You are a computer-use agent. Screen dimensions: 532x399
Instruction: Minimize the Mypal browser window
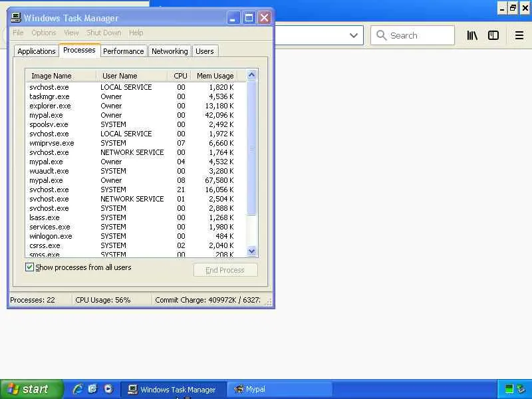502,8
